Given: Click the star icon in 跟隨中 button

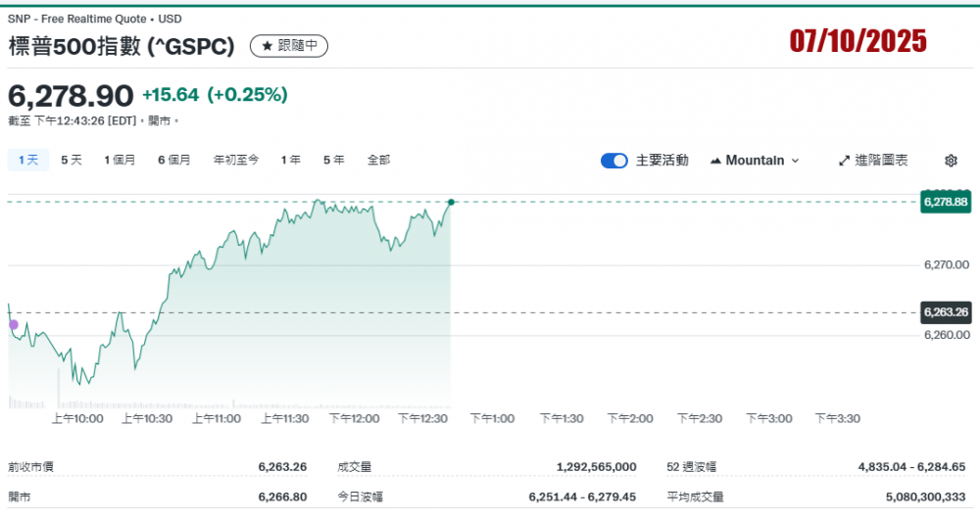Looking at the screenshot, I should pyautogui.click(x=267, y=46).
